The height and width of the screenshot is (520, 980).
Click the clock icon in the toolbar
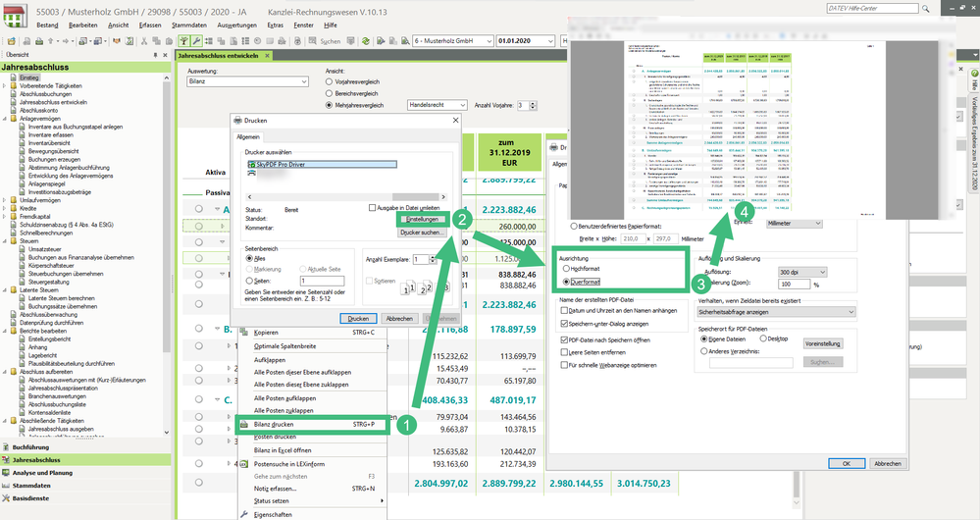click(x=257, y=40)
